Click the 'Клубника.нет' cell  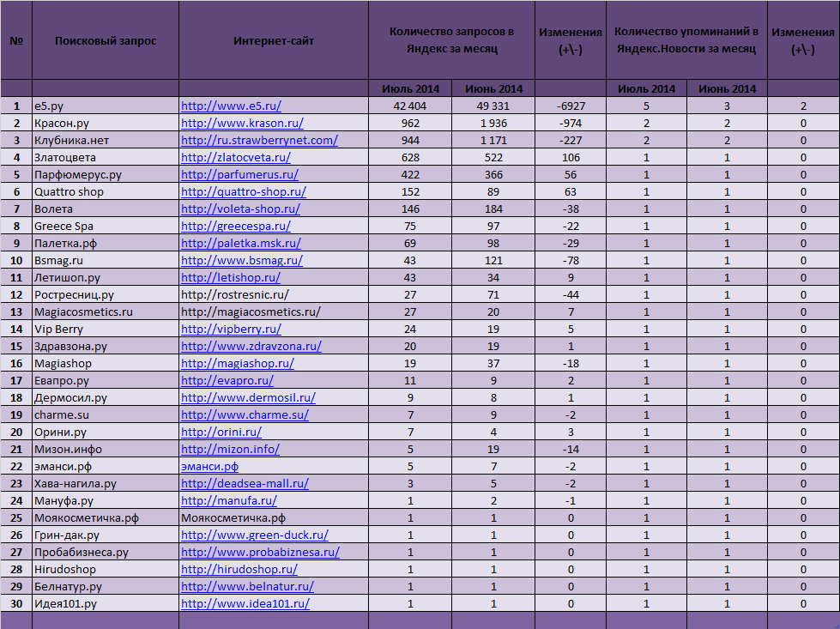[106, 141]
